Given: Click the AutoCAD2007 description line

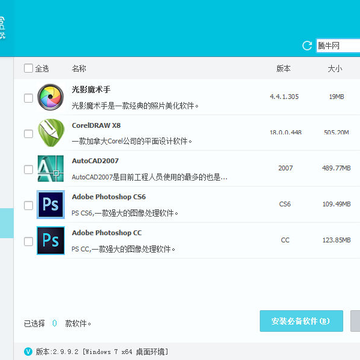Looking at the screenshot, I should tap(150, 177).
